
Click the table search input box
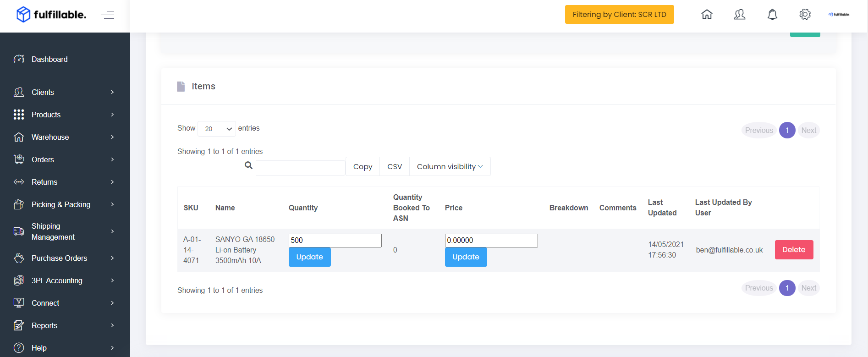[x=301, y=168]
